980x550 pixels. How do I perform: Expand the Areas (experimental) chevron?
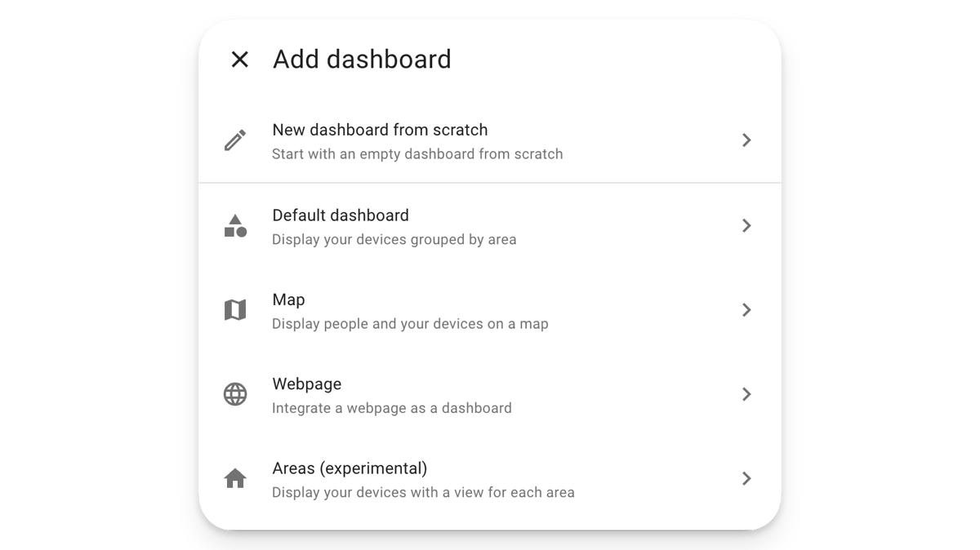[746, 478]
